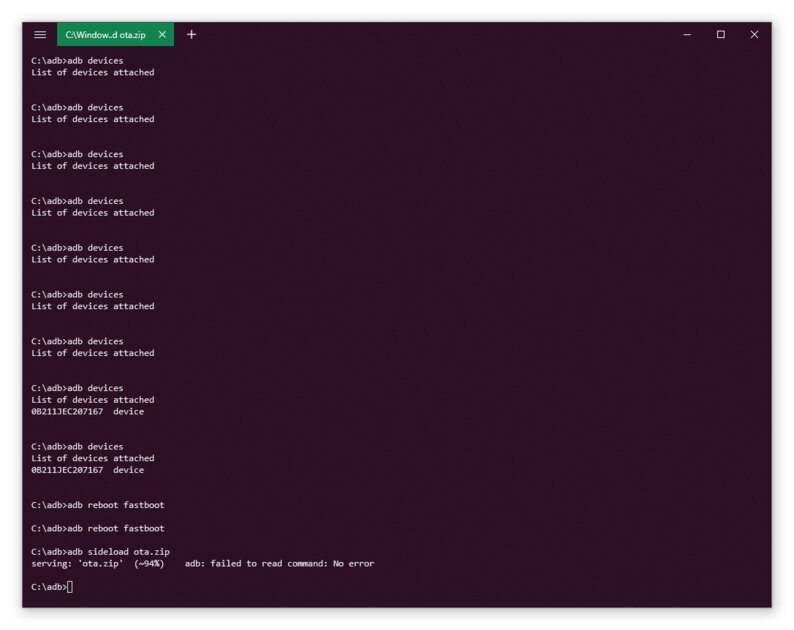Open a new tab with plus icon
Viewport: 794px width, 630px height.
tap(191, 34)
